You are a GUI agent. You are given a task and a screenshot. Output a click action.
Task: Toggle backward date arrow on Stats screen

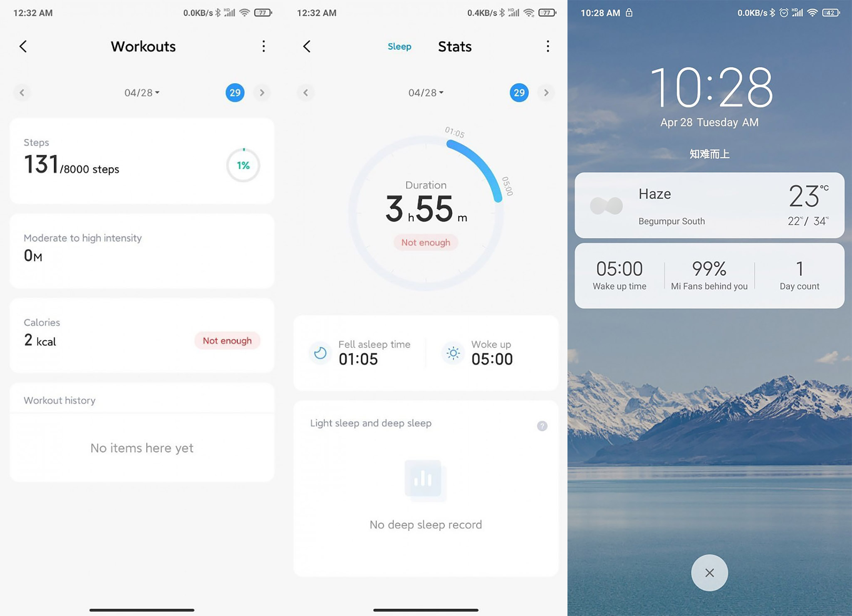305,92
